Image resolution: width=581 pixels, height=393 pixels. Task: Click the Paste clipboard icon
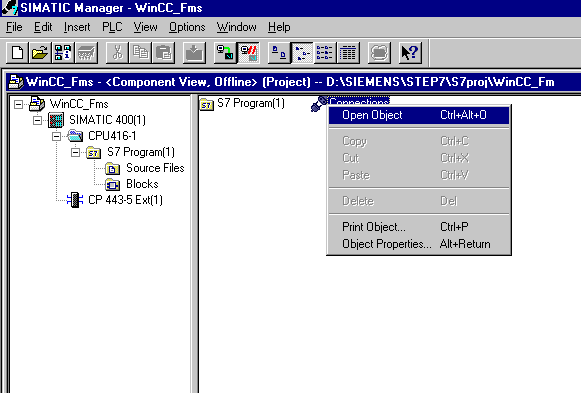[x=163, y=53]
